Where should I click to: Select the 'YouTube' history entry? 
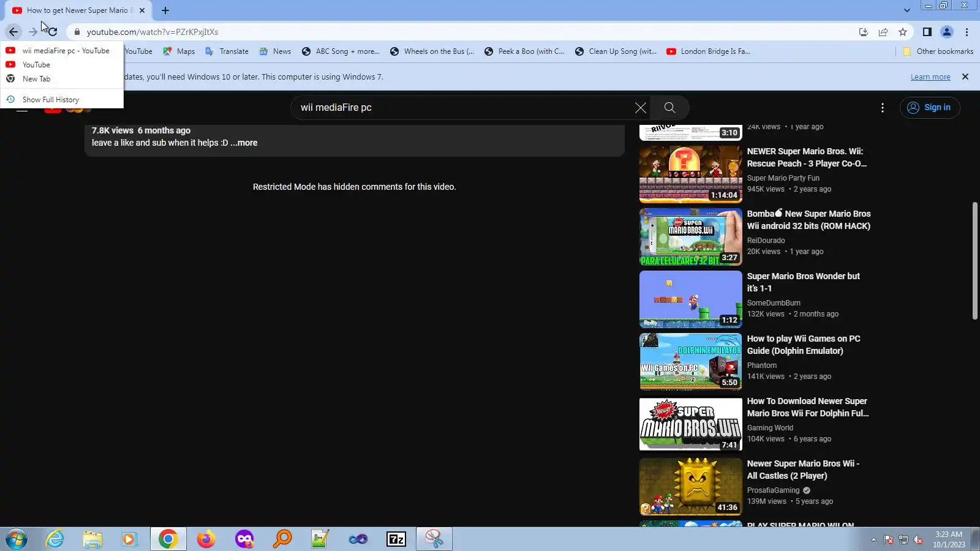pos(62,65)
